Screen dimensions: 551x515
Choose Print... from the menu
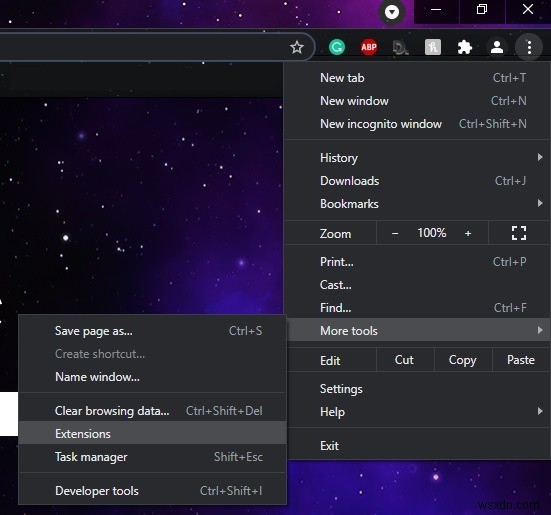pyautogui.click(x=417, y=262)
